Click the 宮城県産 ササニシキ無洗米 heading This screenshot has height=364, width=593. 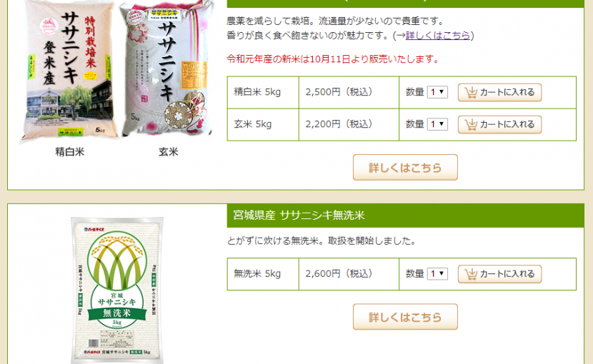pos(299,216)
